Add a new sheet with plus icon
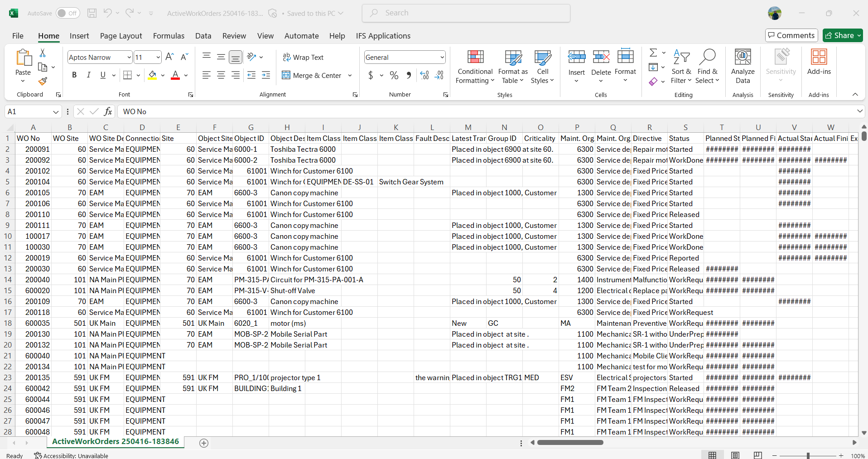 pos(204,443)
